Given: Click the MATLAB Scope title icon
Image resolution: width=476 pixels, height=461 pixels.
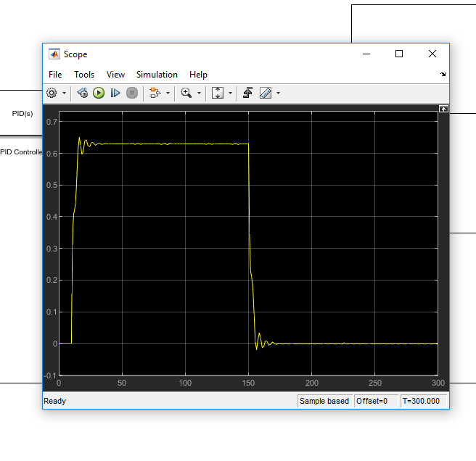Looking at the screenshot, I should (54, 54).
